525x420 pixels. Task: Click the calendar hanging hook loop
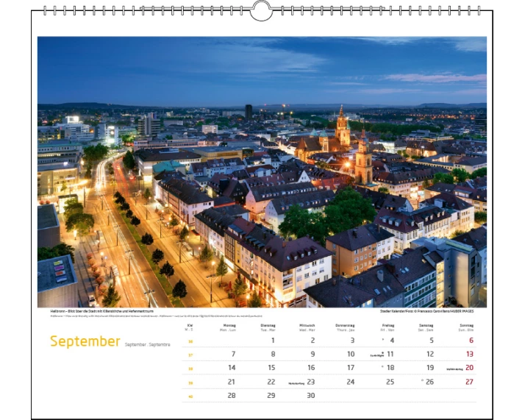(262, 10)
